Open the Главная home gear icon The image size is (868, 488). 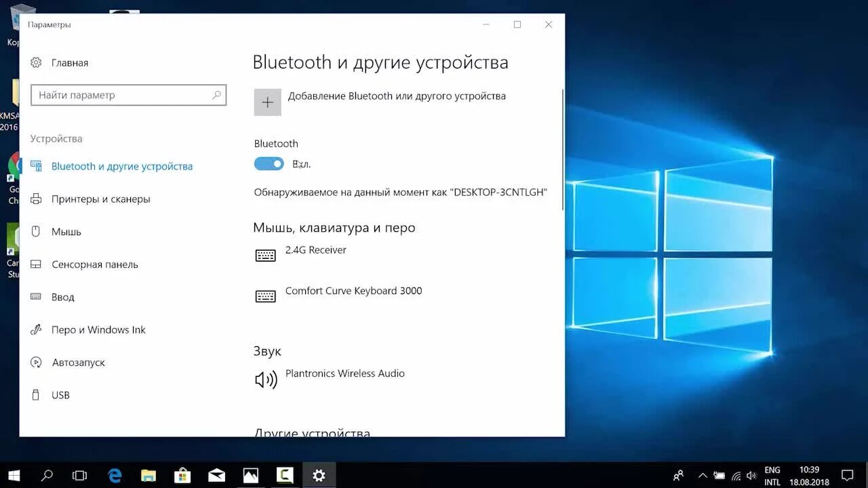[x=36, y=62]
